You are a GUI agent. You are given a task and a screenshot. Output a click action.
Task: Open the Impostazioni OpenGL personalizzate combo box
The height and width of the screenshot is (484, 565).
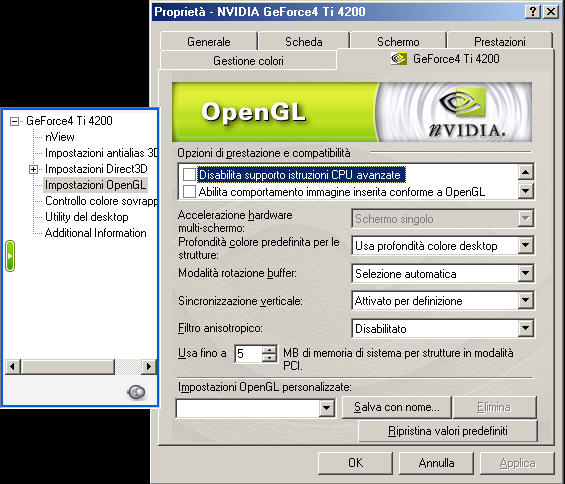[x=327, y=408]
